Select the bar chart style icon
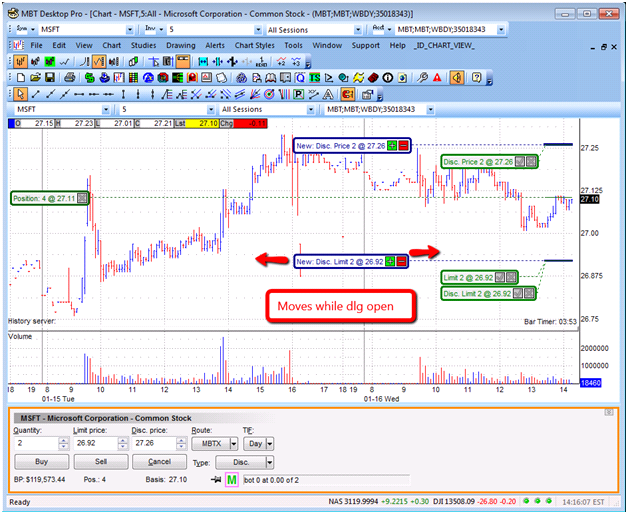628x514 pixels. pos(20,61)
